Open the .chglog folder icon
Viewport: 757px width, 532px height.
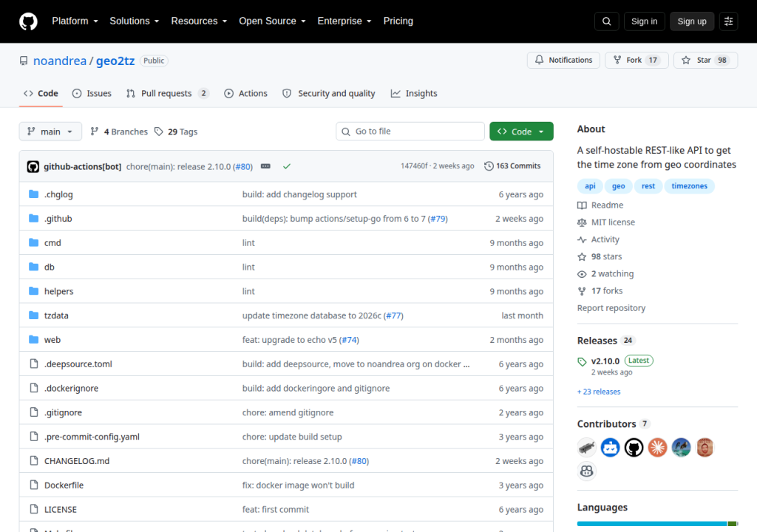click(x=34, y=194)
